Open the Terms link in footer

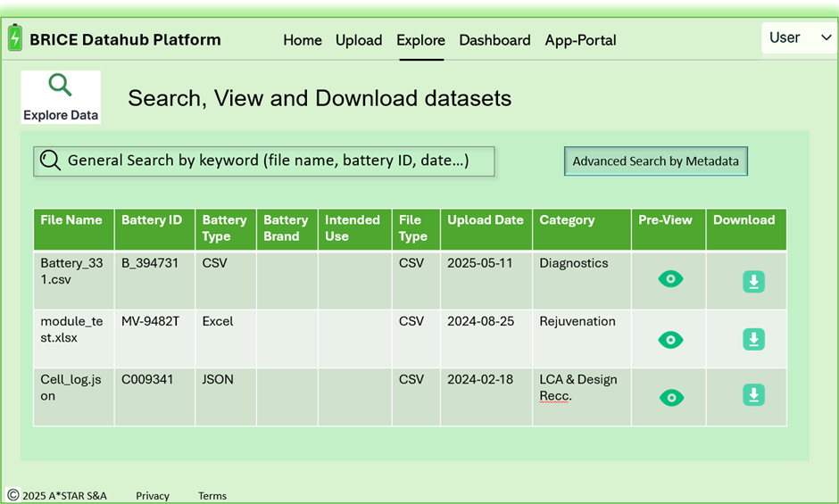(x=212, y=496)
